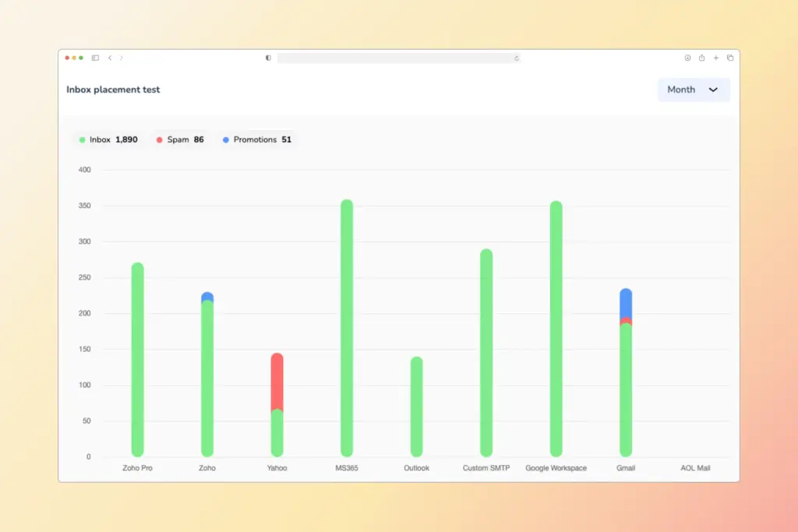
Task: Toggle the Spam series visibility
Action: [x=180, y=139]
